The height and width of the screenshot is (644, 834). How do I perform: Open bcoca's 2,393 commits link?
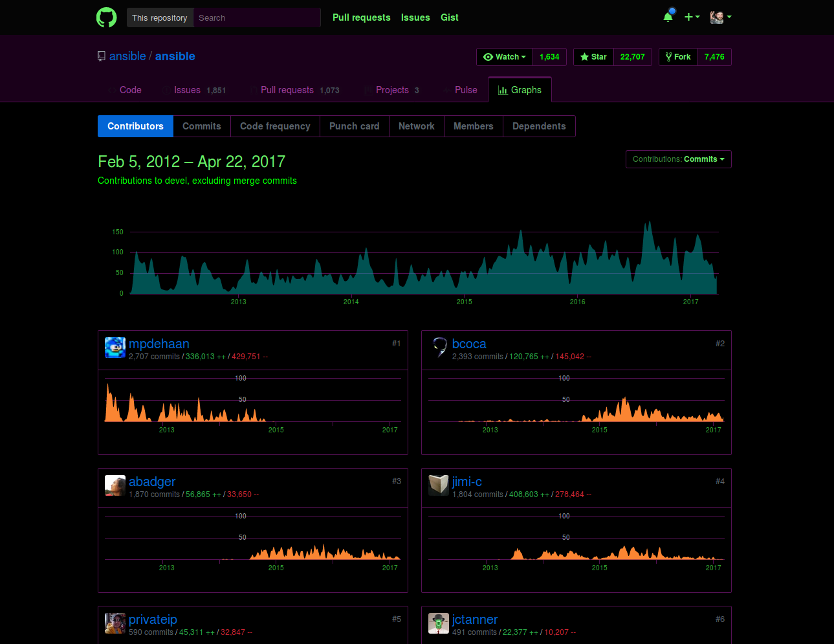(477, 357)
